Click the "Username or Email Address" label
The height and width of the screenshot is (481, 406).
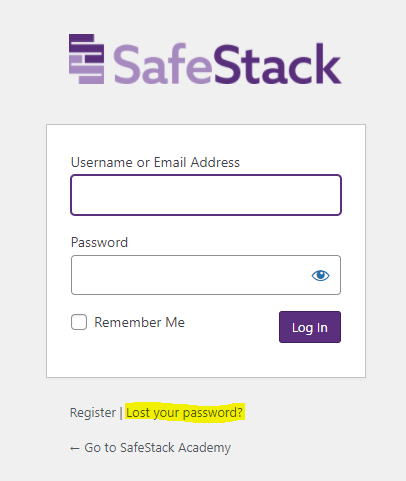pos(155,162)
